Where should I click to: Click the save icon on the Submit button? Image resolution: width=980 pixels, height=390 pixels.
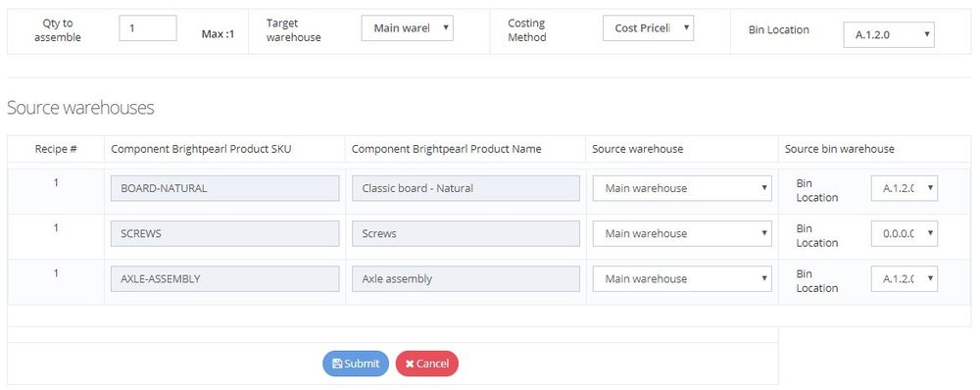pos(337,364)
